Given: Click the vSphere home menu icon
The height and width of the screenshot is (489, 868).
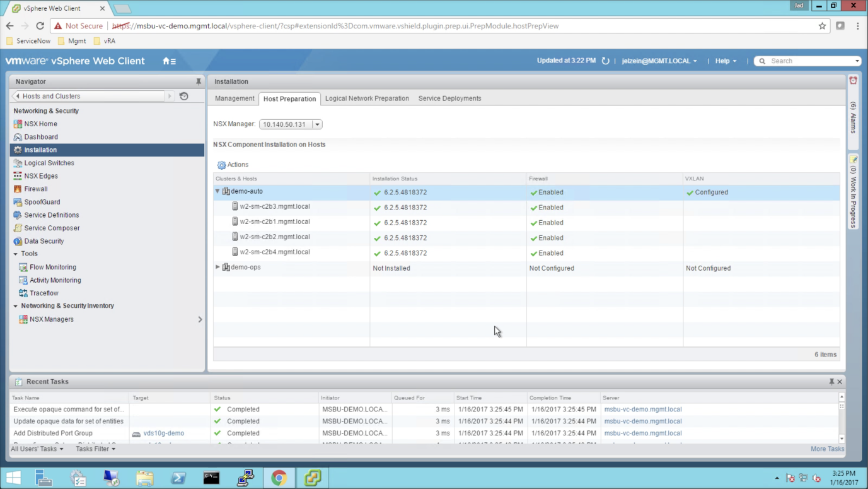Looking at the screenshot, I should point(169,61).
